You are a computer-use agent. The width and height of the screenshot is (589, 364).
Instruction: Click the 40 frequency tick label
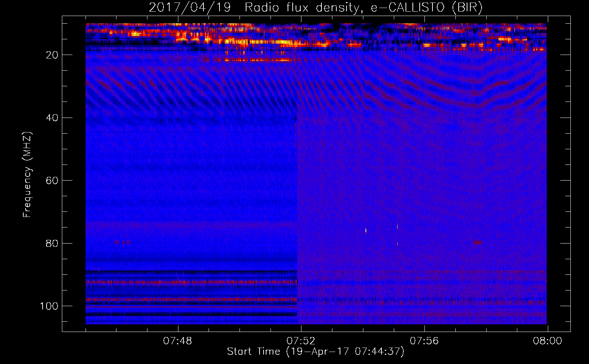[x=52, y=118]
